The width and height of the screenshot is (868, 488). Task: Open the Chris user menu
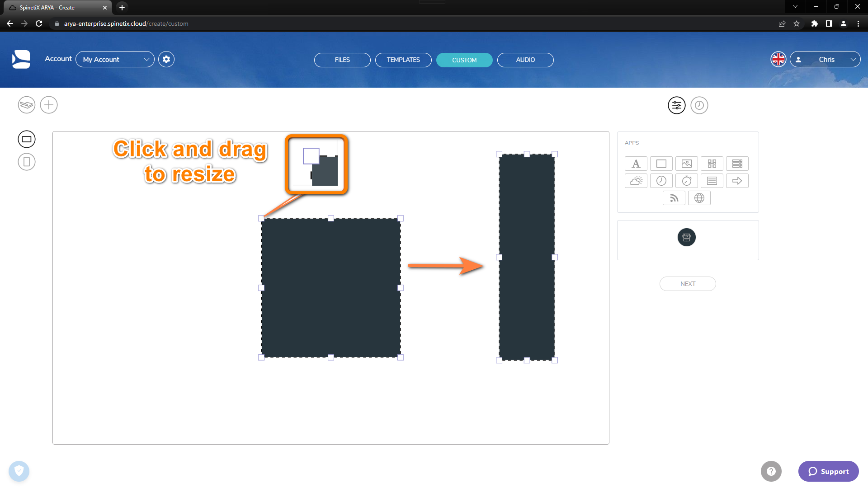tap(826, 59)
